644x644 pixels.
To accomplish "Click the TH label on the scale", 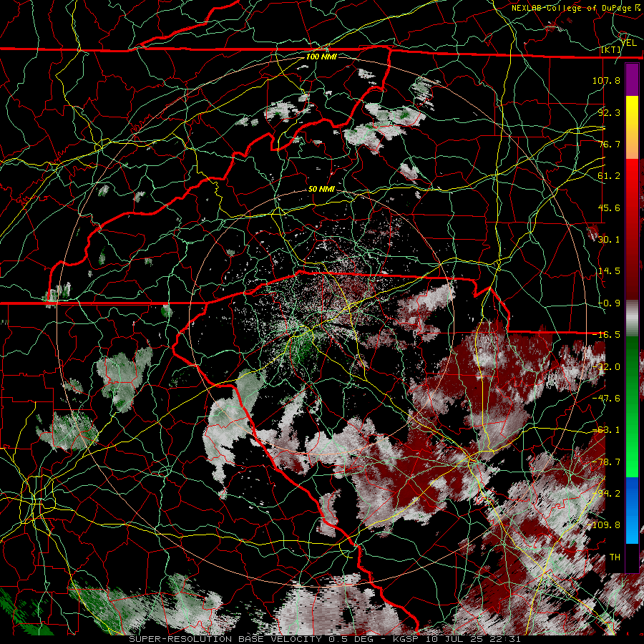I will (x=615, y=557).
